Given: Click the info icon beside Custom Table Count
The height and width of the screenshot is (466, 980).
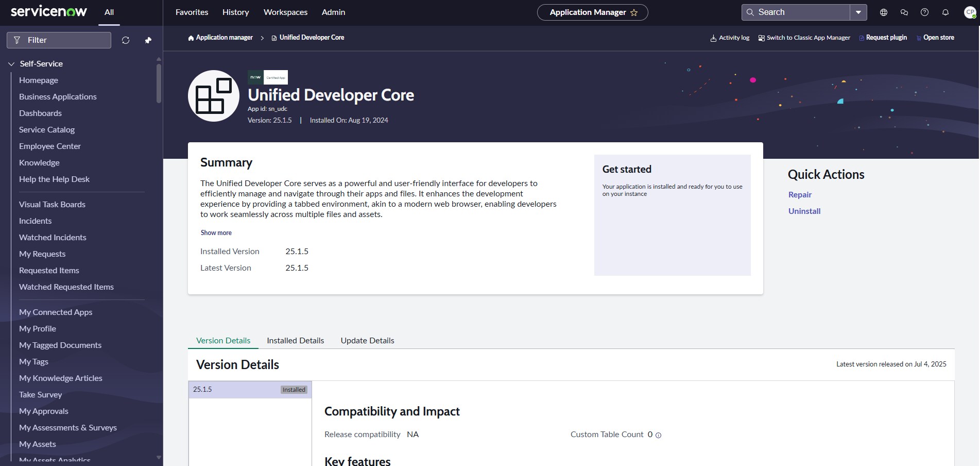Looking at the screenshot, I should [x=659, y=435].
